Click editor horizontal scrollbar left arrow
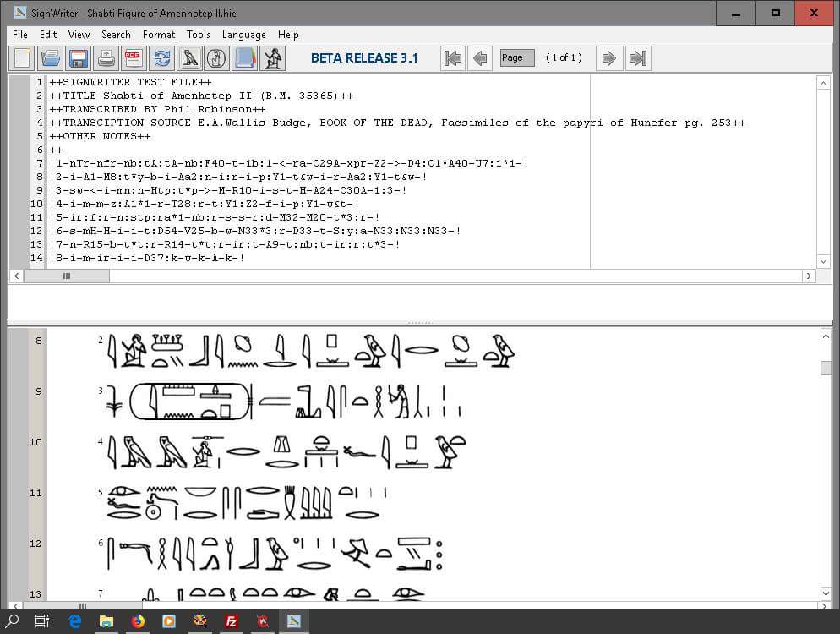 click(17, 276)
